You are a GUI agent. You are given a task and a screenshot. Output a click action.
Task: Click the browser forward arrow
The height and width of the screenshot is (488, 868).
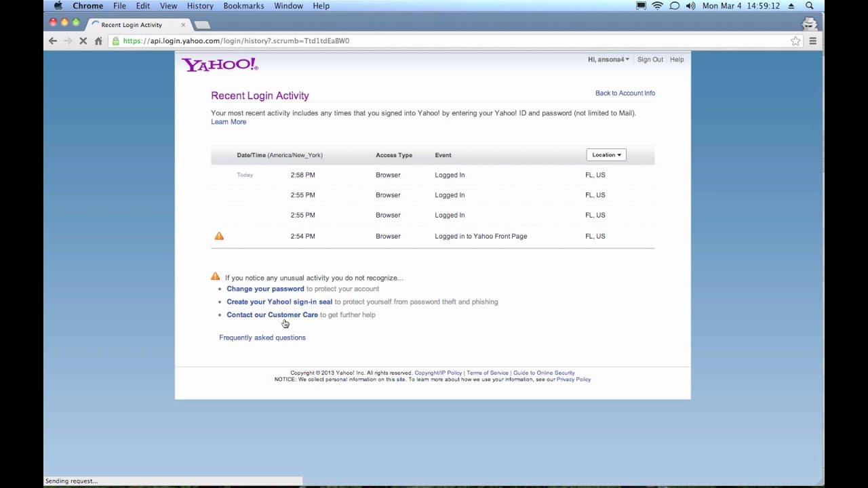tap(68, 41)
